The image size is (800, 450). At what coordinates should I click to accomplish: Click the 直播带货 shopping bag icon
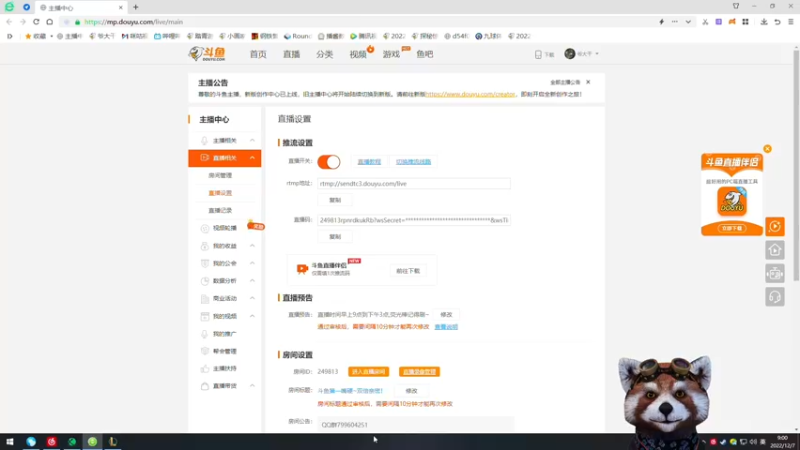click(x=205, y=386)
